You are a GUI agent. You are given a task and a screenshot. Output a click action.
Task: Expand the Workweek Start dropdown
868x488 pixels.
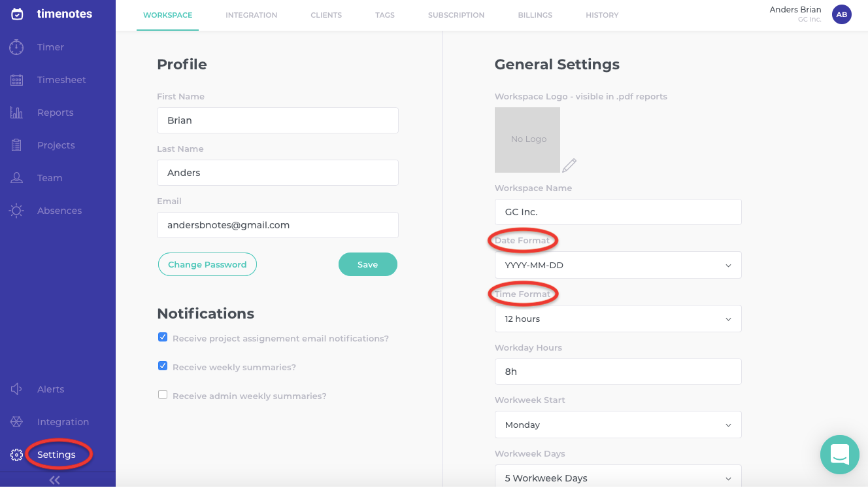click(618, 425)
